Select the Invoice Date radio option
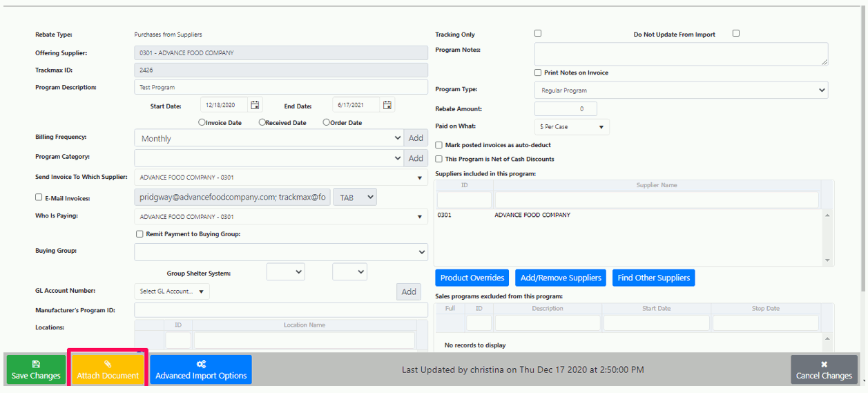Image resolution: width=868 pixels, height=393 pixels. (202, 122)
